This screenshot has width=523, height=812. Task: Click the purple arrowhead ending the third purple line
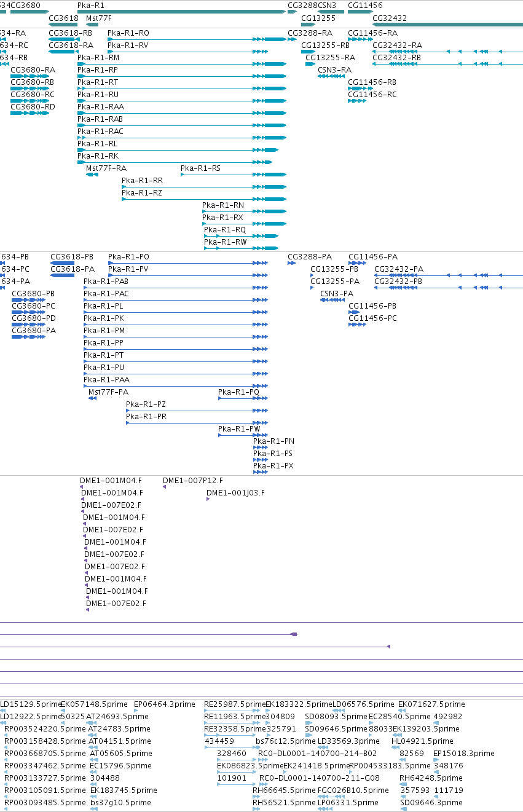tap(388, 647)
